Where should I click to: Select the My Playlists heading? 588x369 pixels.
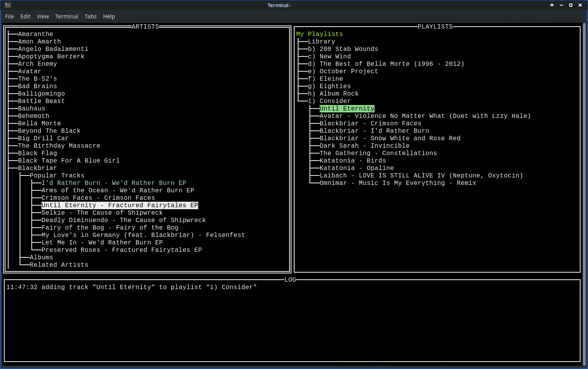pos(319,34)
